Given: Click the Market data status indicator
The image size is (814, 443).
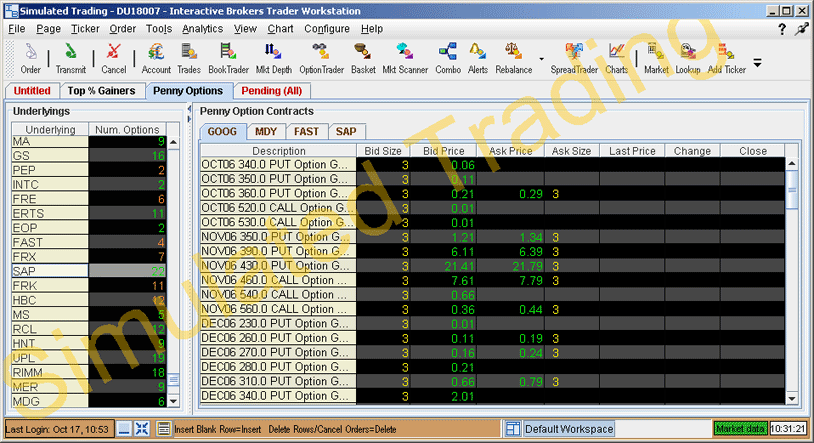Looking at the screenshot, I should (x=740, y=429).
